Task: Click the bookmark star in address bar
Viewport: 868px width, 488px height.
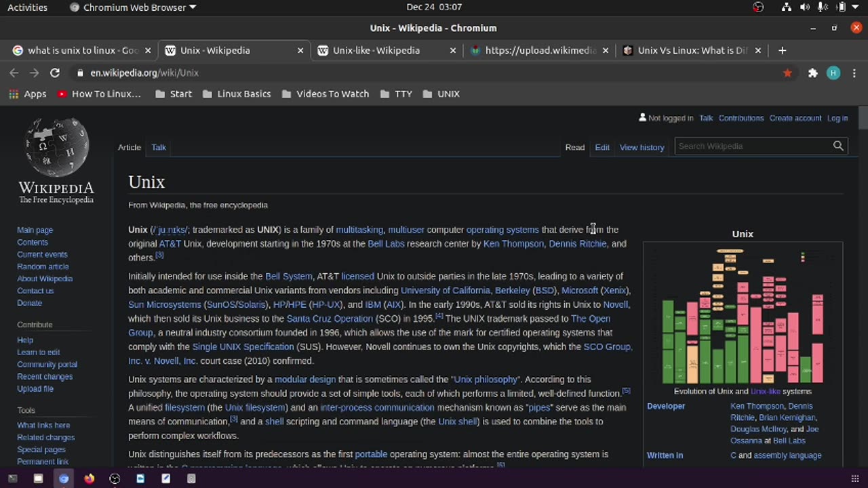Action: [787, 73]
